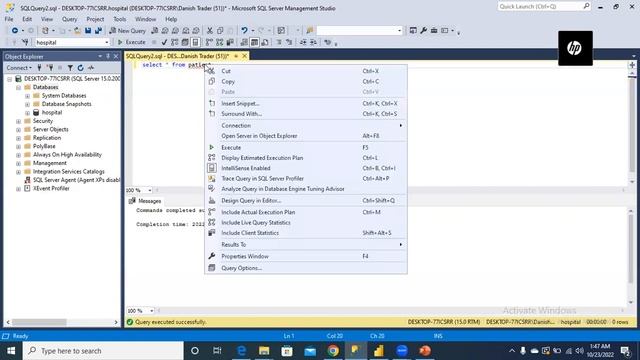Expand the hospital database node
640x360 pixels.
[x=27, y=113]
